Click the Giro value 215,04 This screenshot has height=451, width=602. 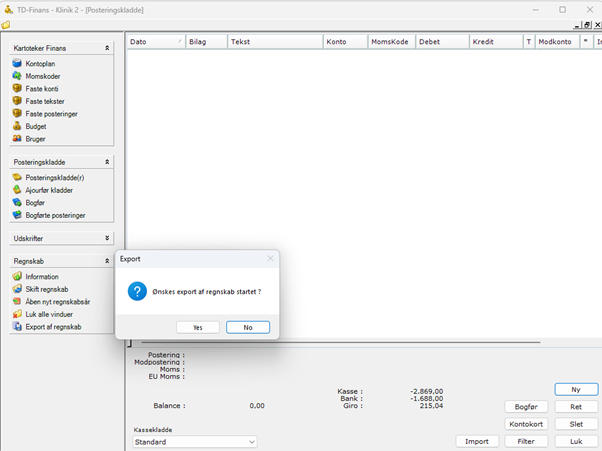(x=431, y=406)
